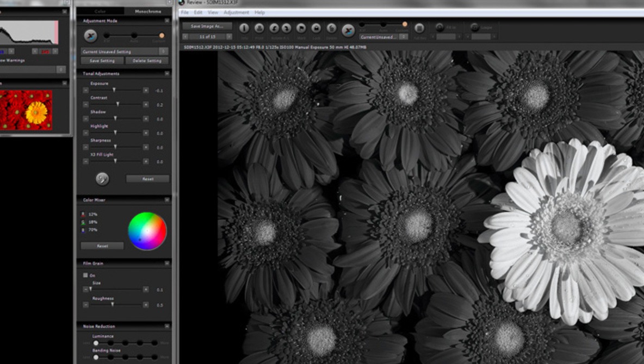Collapse the Tonal Adjustments section
Viewport: 644px width, 364px height.
167,73
